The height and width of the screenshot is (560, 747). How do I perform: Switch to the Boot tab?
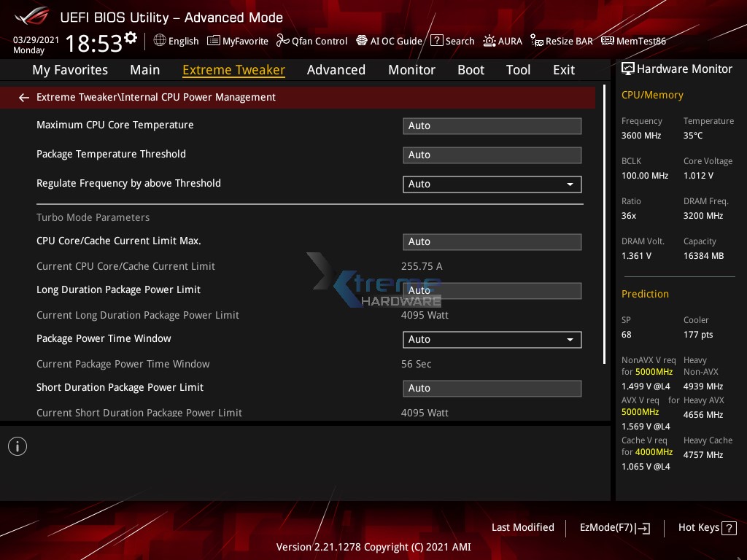(x=471, y=69)
